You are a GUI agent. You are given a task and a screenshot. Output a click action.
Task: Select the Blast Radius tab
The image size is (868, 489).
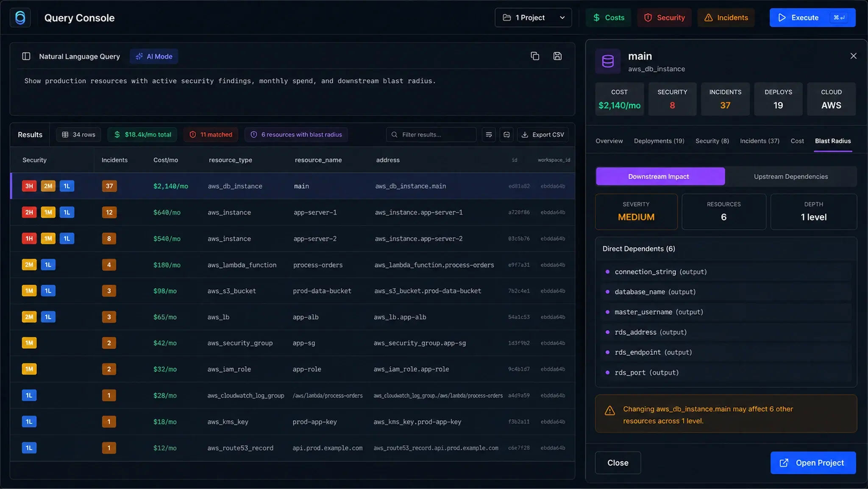tap(833, 141)
